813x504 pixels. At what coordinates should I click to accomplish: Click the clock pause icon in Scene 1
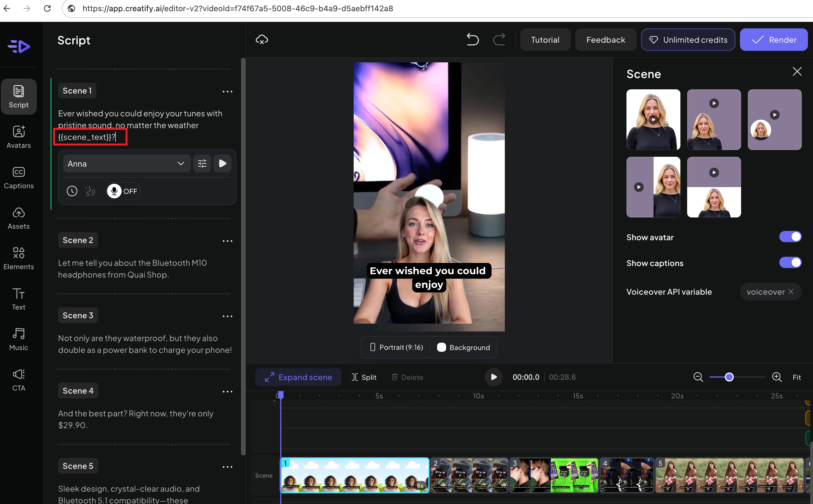click(x=72, y=191)
